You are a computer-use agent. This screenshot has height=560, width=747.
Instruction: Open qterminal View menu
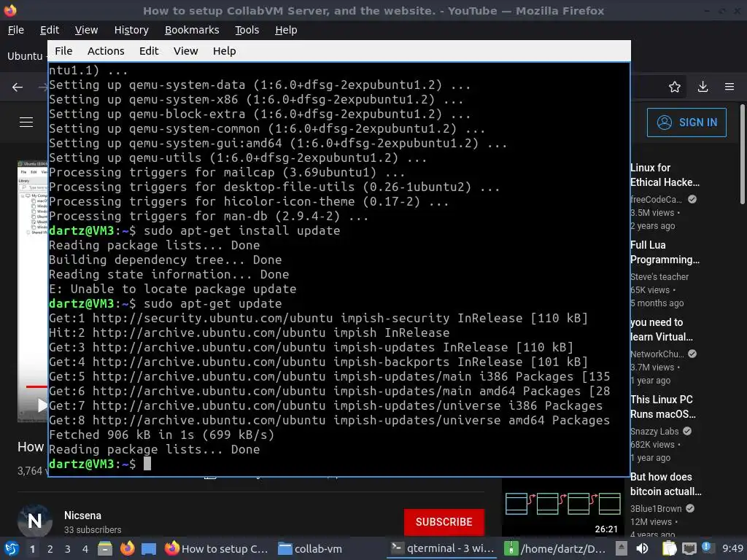(185, 51)
